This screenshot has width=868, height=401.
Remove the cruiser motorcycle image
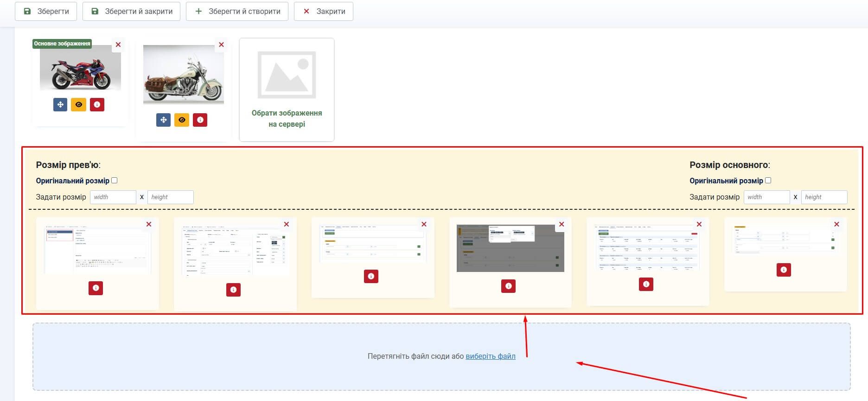pyautogui.click(x=221, y=45)
